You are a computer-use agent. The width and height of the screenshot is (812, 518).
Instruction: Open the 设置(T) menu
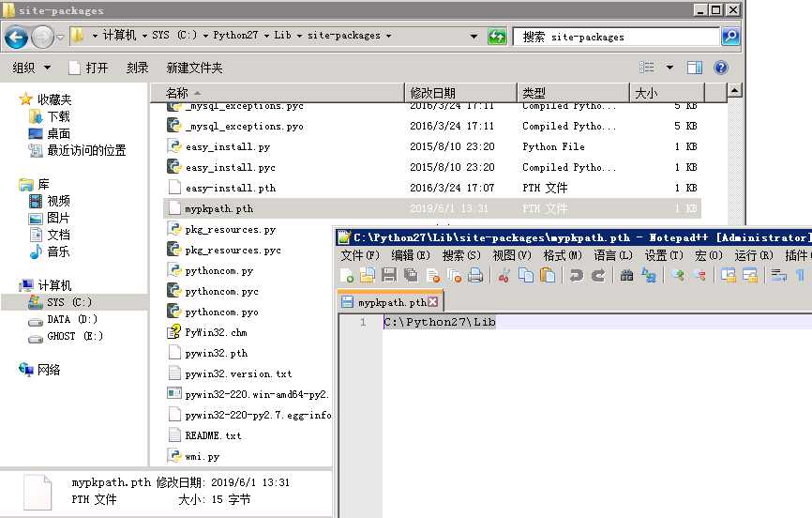(x=664, y=255)
